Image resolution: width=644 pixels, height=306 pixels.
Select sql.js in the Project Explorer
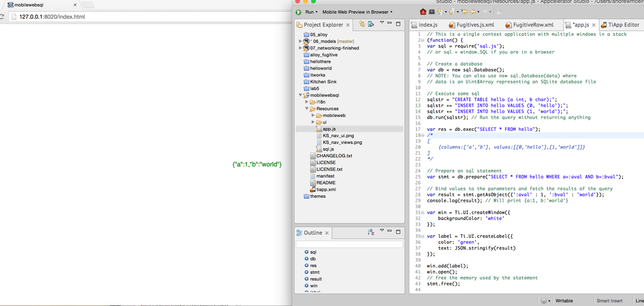tap(326, 149)
